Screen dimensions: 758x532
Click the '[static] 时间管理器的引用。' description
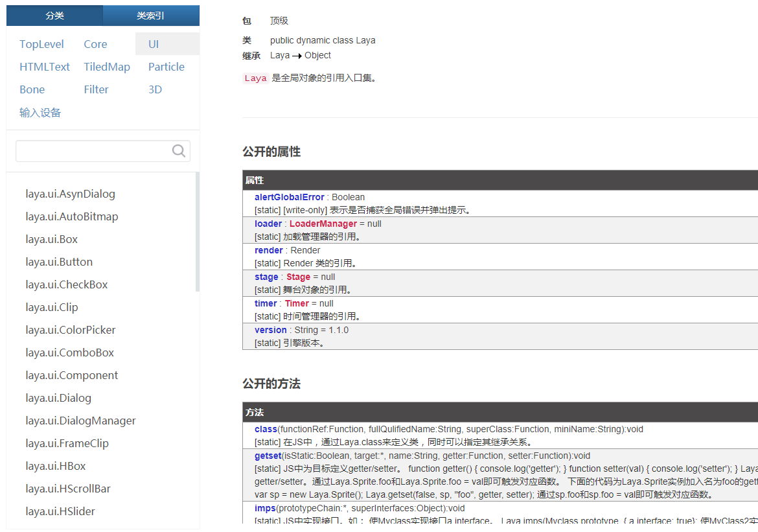(x=308, y=317)
